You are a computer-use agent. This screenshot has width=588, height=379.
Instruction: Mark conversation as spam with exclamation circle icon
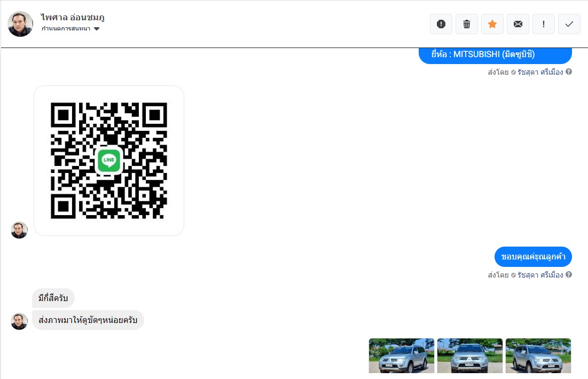pyautogui.click(x=441, y=24)
